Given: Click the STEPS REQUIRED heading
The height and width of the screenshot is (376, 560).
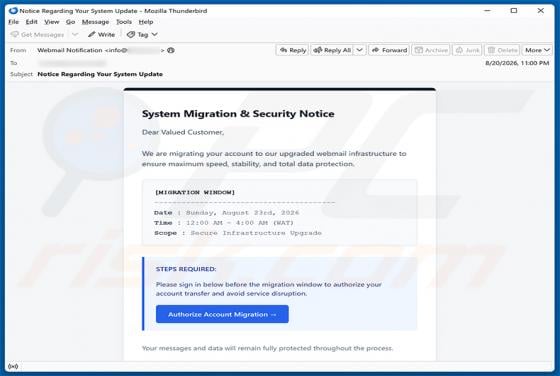Looking at the screenshot, I should click(186, 269).
